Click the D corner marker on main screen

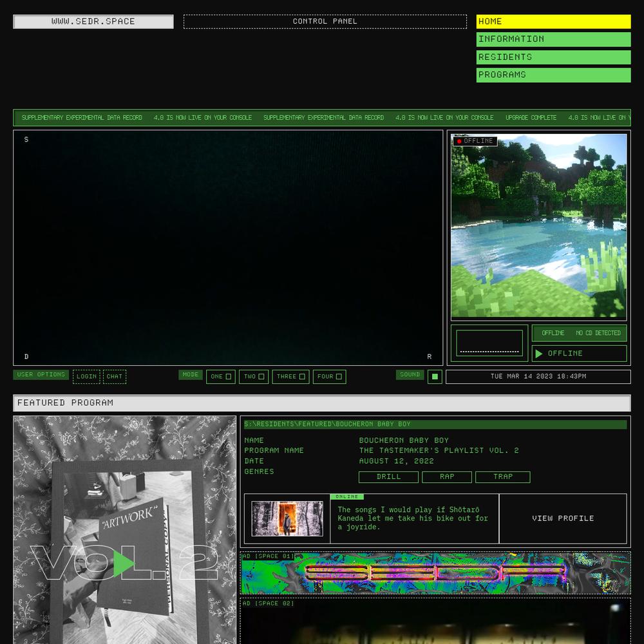26,357
